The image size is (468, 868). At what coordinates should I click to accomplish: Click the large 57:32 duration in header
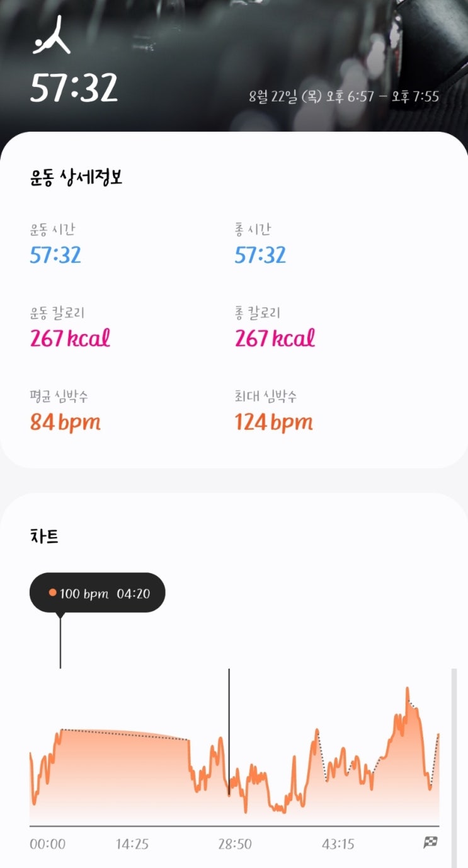point(74,87)
